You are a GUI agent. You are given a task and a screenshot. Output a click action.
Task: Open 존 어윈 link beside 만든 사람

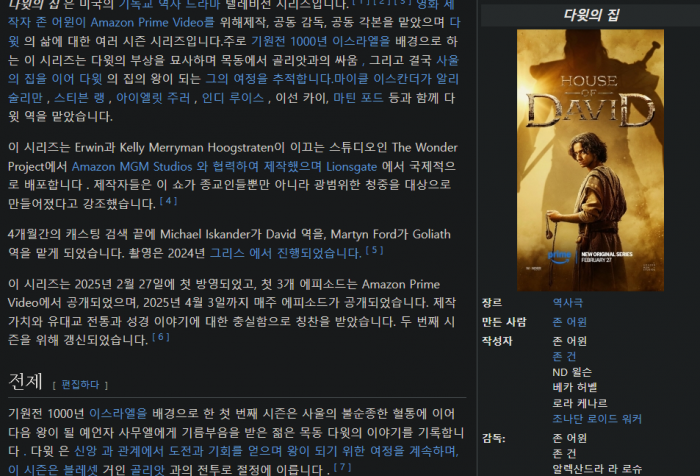pos(570,322)
